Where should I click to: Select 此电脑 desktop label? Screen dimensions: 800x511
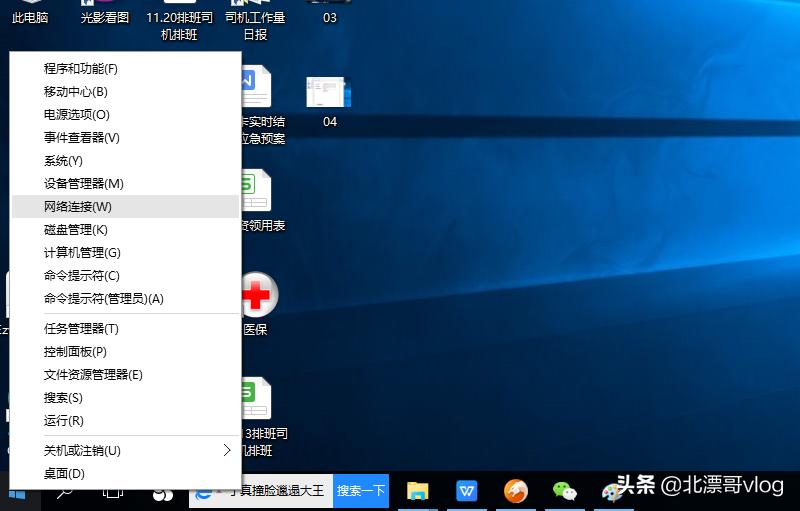(30, 18)
